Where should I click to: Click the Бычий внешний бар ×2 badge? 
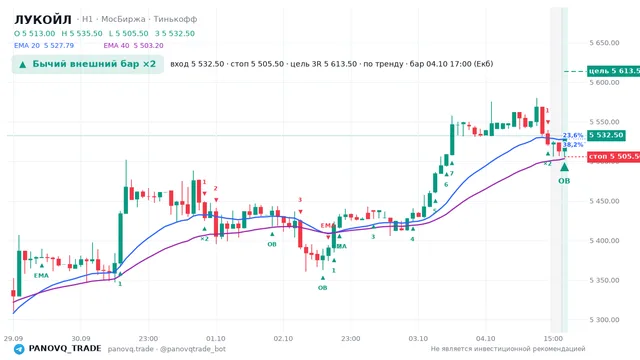coord(88,64)
